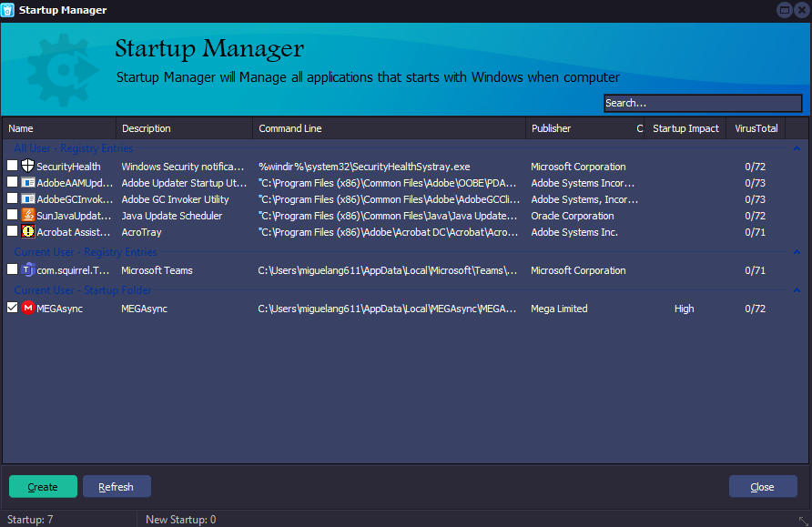Collapse the All User Registry Entries group
The height and width of the screenshot is (527, 812).
tap(797, 148)
